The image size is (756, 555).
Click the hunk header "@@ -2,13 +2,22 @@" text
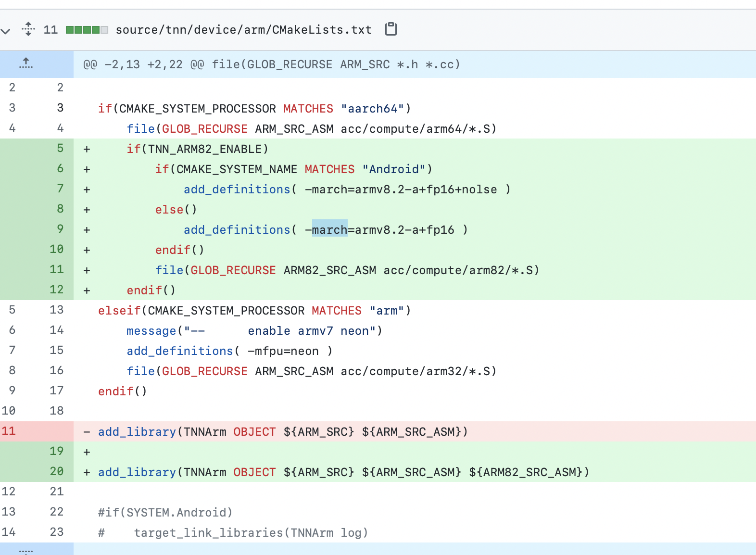[144, 64]
